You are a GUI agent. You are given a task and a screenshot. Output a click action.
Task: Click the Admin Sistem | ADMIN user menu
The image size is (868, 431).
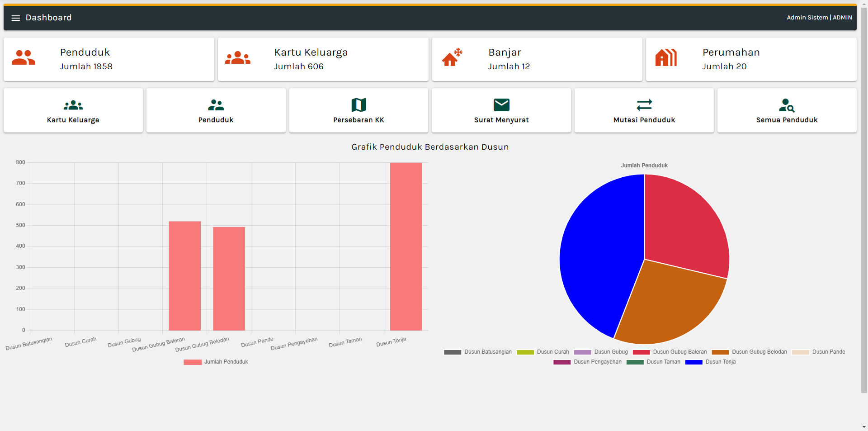click(x=819, y=18)
